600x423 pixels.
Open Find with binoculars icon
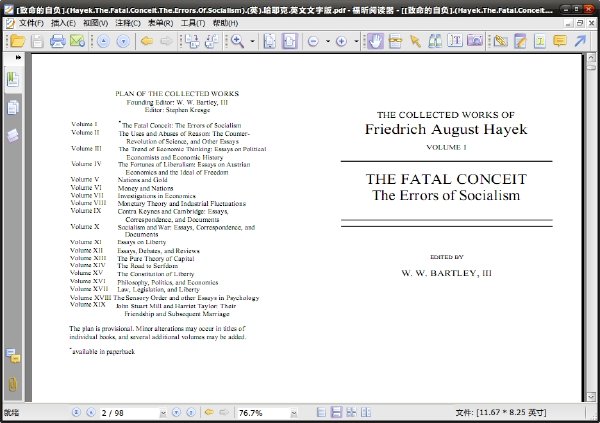click(x=435, y=41)
